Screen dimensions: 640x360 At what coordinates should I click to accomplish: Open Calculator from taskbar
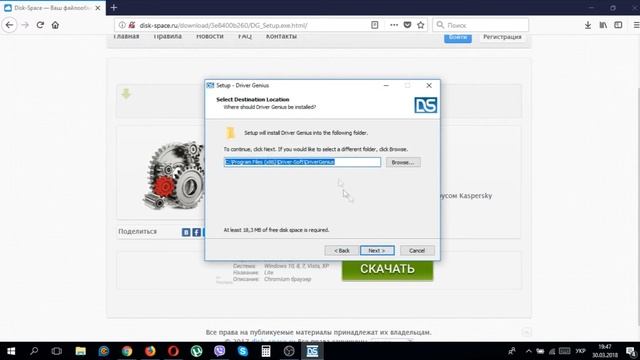pyautogui.click(x=266, y=351)
